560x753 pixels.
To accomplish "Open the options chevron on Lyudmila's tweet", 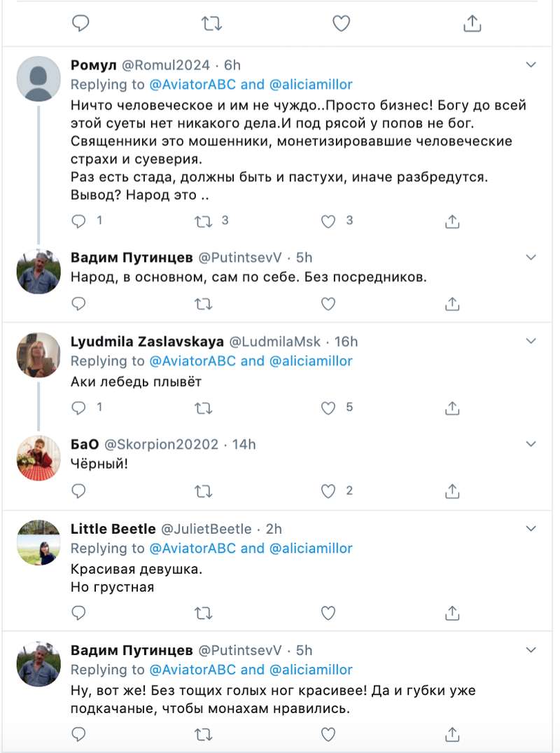I will 531,342.
